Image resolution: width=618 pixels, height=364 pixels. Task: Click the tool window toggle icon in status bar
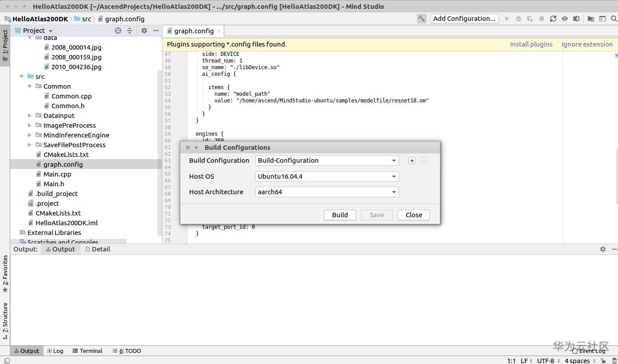[7, 361]
